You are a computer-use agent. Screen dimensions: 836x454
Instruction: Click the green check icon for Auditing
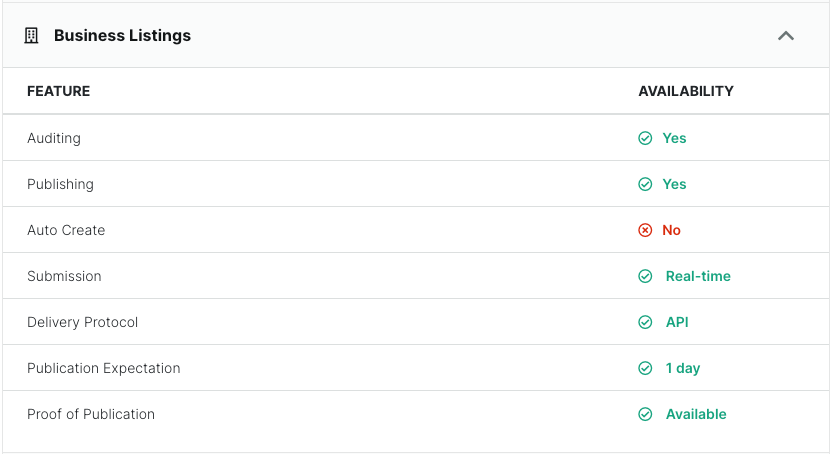click(645, 138)
